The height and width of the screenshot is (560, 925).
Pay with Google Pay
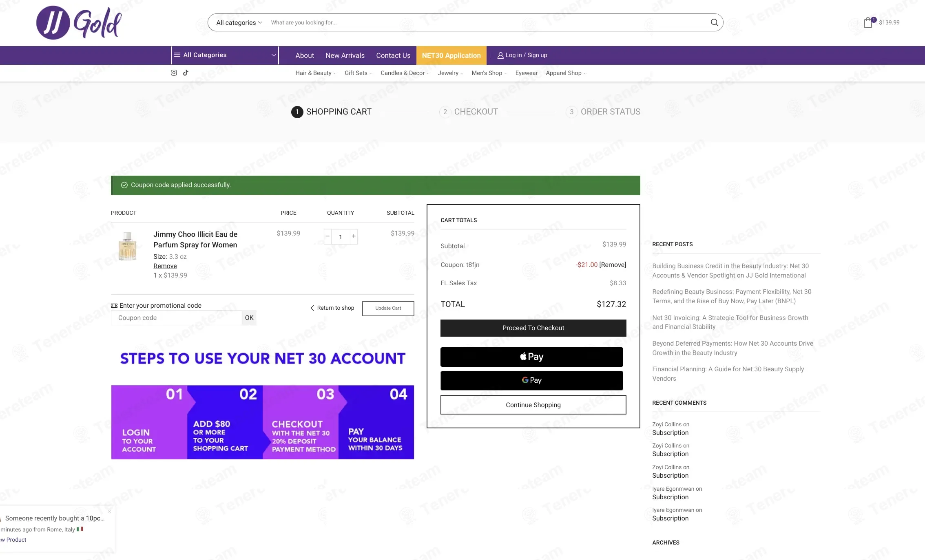pyautogui.click(x=531, y=380)
